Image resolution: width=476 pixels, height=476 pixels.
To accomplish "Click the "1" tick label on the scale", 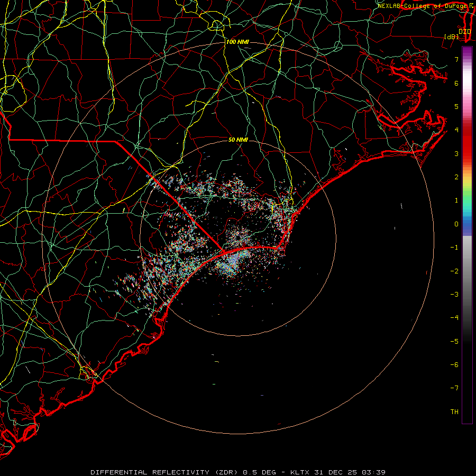I will pyautogui.click(x=456, y=200).
